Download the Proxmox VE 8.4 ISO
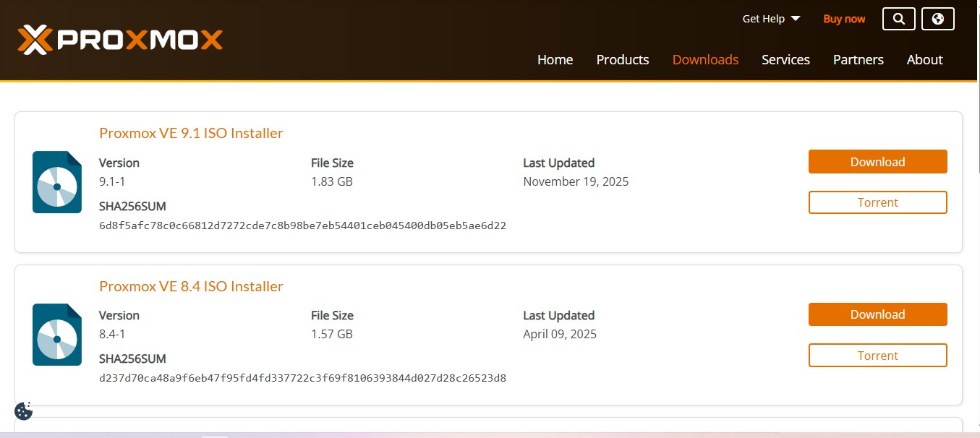The width and height of the screenshot is (980, 438). click(877, 314)
